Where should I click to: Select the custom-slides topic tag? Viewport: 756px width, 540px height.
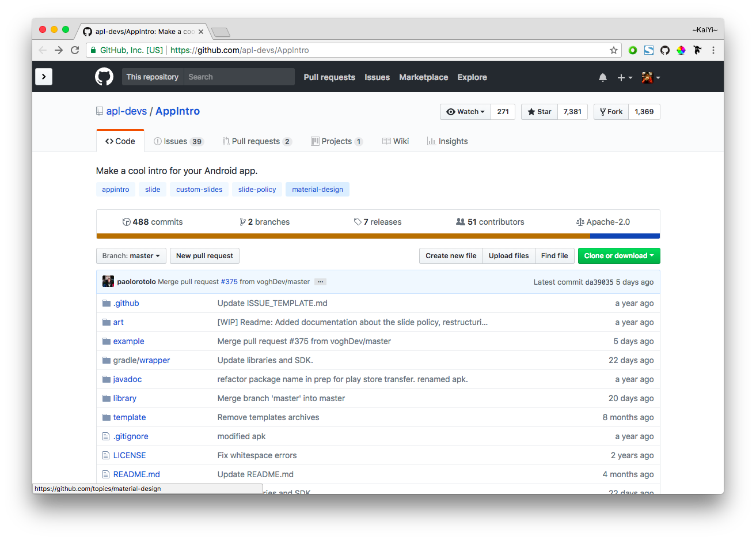point(199,190)
